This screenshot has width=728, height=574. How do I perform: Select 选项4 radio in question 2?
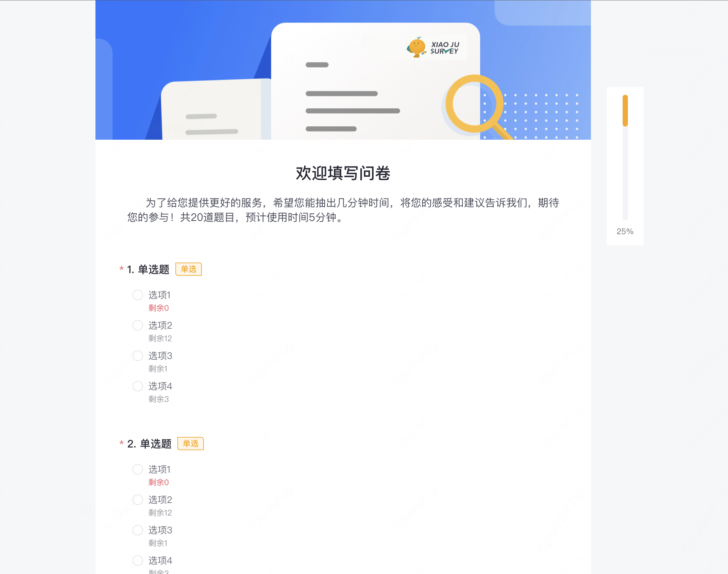click(137, 560)
